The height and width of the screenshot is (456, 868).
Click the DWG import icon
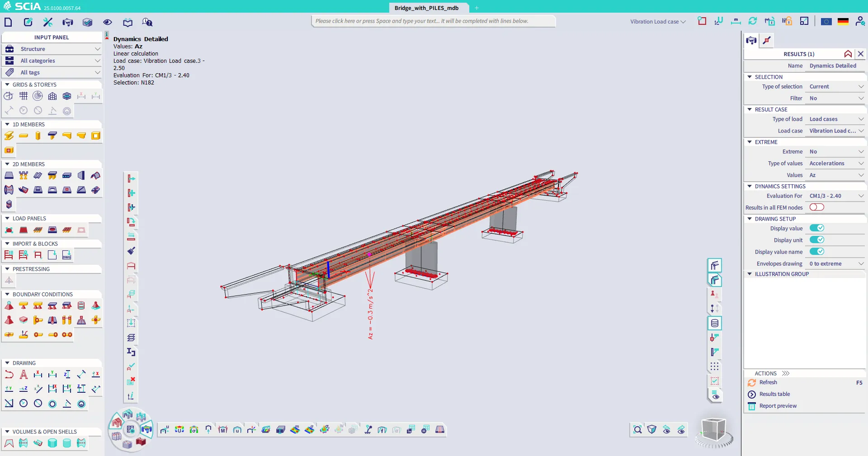click(x=67, y=255)
